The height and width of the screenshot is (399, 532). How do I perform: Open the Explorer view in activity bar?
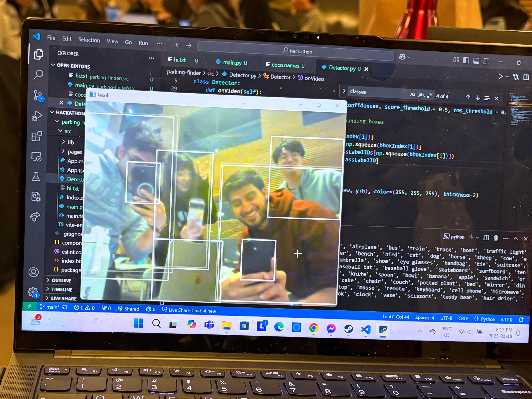[38, 54]
